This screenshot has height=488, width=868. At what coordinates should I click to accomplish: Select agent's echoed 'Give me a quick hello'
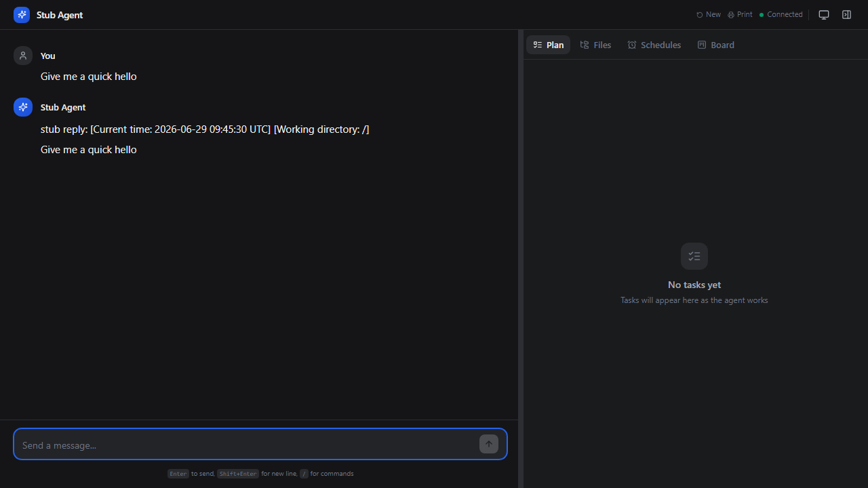pos(89,150)
